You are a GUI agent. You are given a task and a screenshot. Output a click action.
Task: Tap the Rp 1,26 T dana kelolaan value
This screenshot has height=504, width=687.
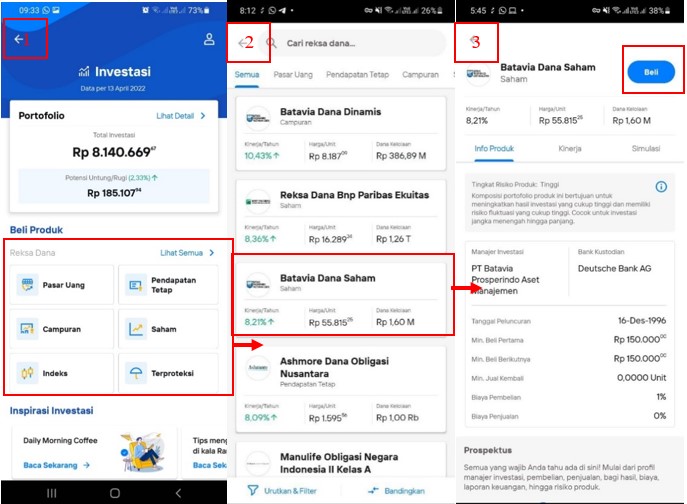(x=393, y=239)
